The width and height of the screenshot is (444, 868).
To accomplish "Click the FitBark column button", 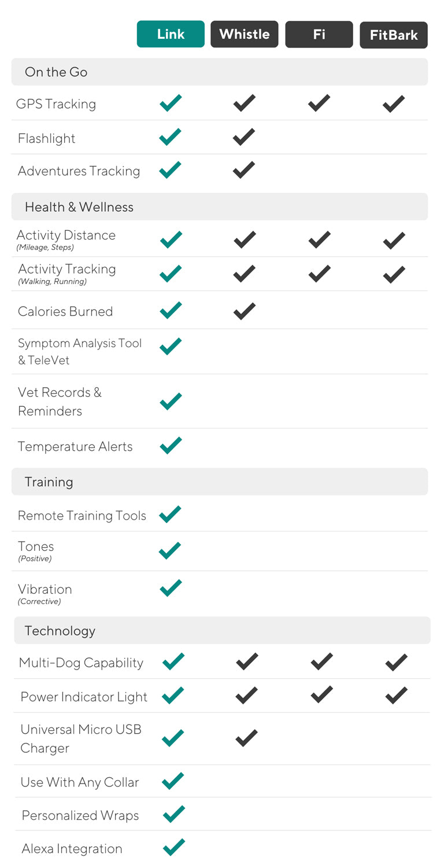I will tap(394, 35).
